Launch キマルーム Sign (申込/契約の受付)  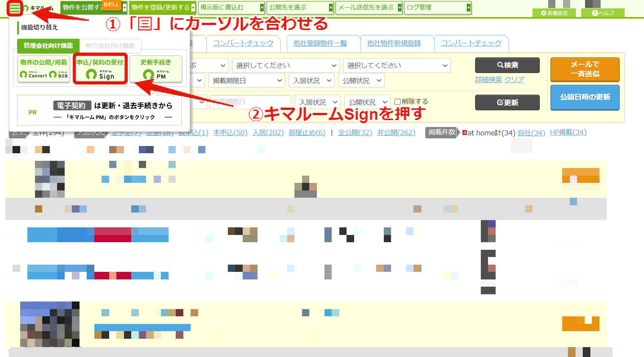pos(100,69)
